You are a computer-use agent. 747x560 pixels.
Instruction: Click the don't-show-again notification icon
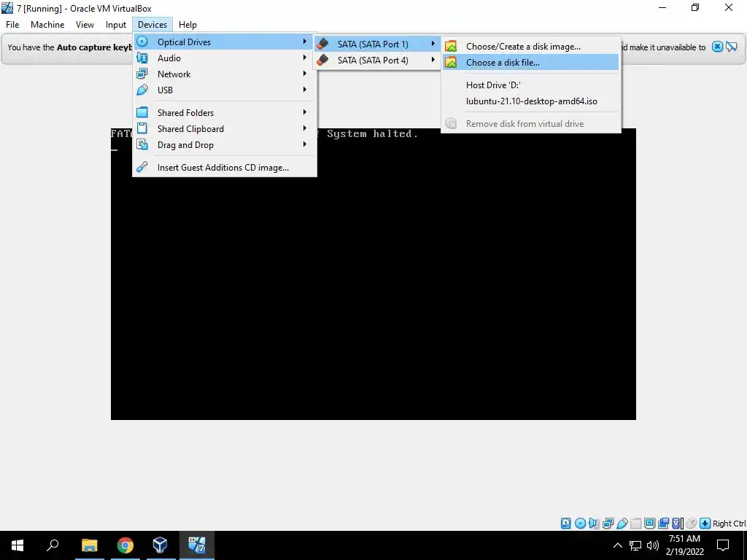732,47
